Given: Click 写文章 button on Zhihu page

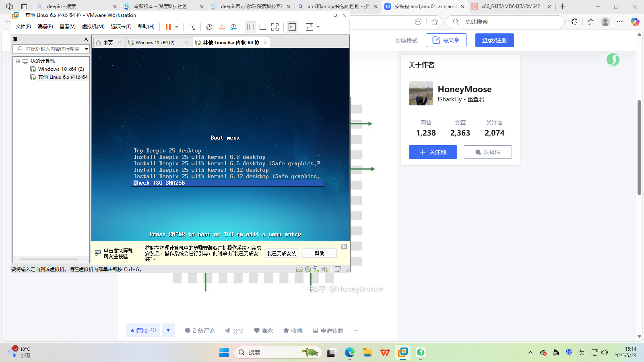Looking at the screenshot, I should [x=446, y=40].
